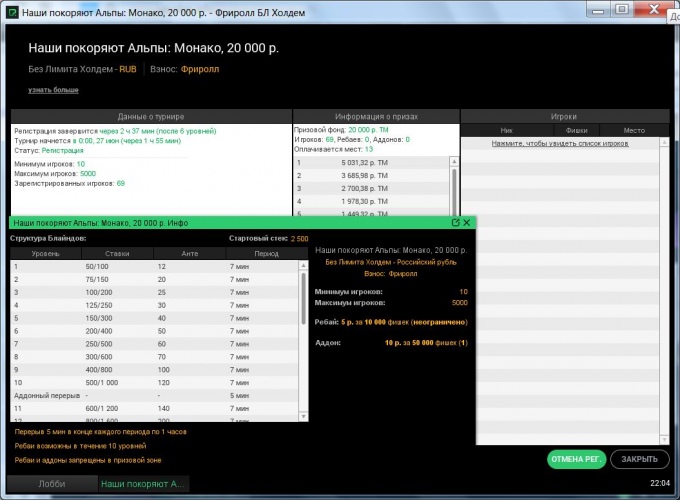Open the 'узнать больше' link
Screen dimensions: 680x500
coord(53,90)
